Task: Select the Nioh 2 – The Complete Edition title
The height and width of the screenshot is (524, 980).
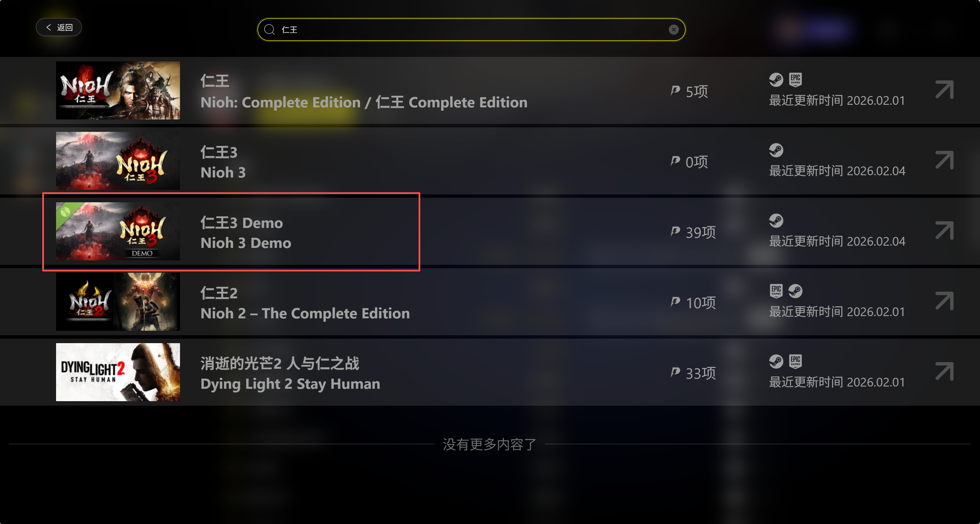Action: [x=305, y=313]
